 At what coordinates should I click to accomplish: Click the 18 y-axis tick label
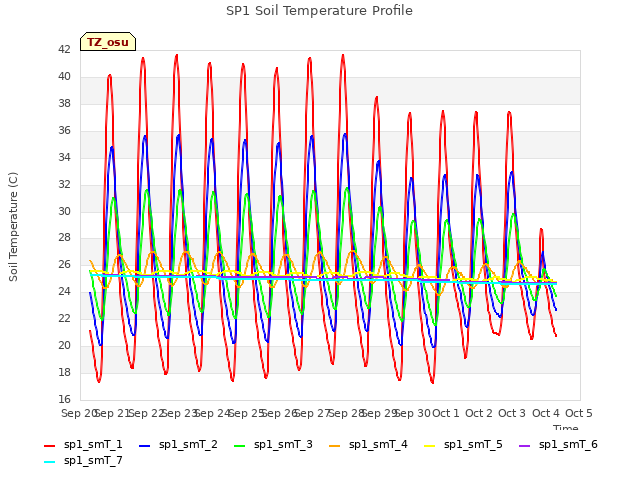coord(64,372)
